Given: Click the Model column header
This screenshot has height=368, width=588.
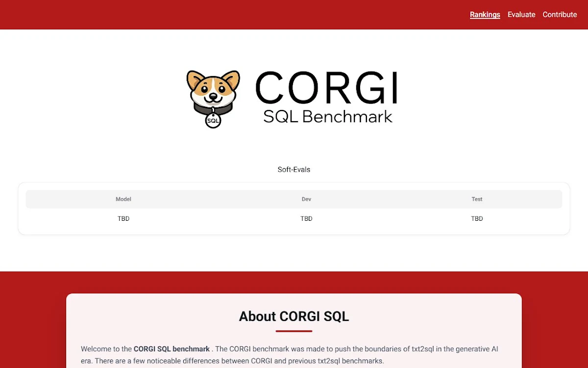Looking at the screenshot, I should [x=123, y=199].
